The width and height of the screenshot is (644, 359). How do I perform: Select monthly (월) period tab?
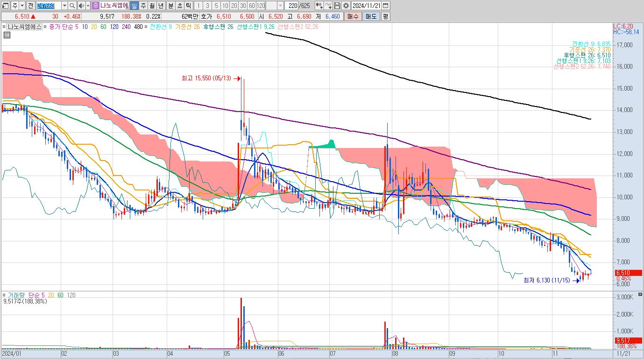[152, 6]
